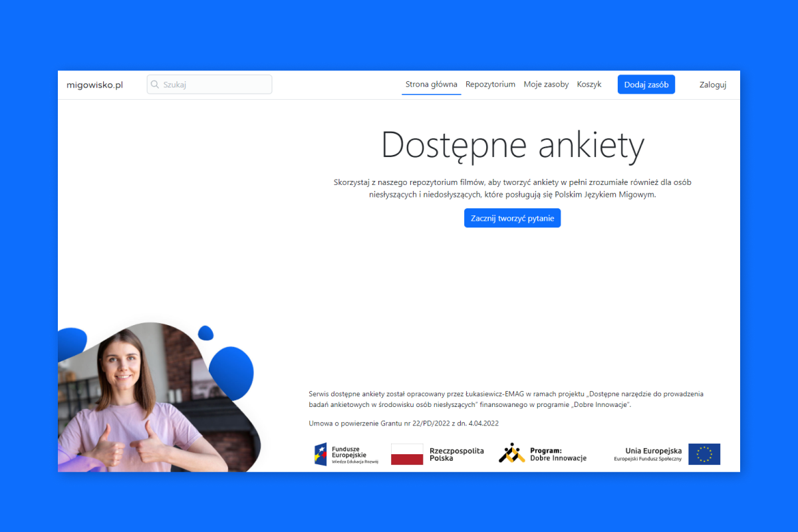Click the migowisko.pl logo
The width and height of the screenshot is (798, 532).
(94, 84)
